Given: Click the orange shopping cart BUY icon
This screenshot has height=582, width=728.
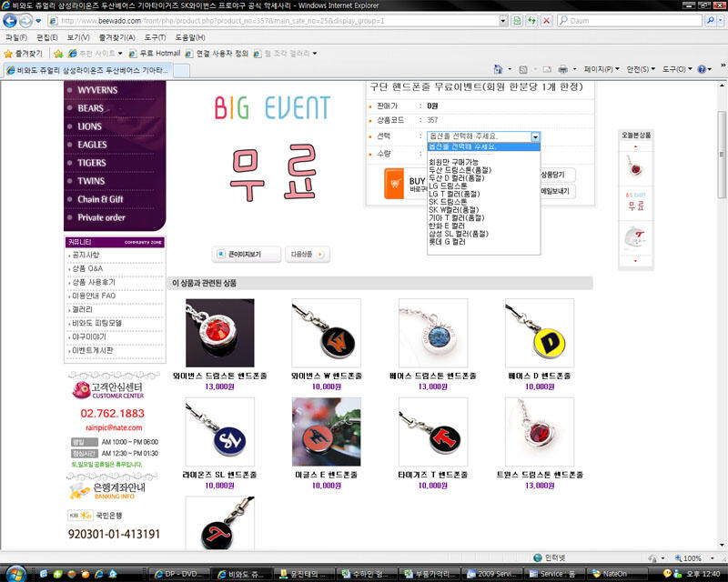Looking at the screenshot, I should (394, 184).
